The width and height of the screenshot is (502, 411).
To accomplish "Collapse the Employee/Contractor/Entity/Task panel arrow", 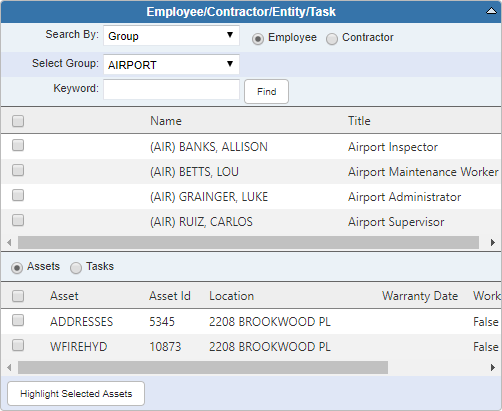I will (491, 12).
